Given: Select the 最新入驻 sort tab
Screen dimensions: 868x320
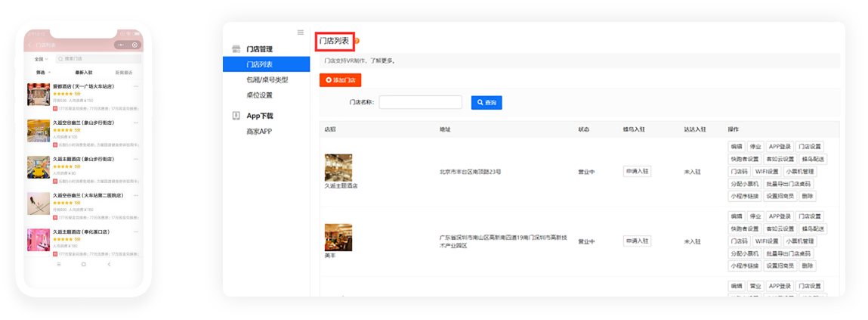Looking at the screenshot, I should point(83,73).
